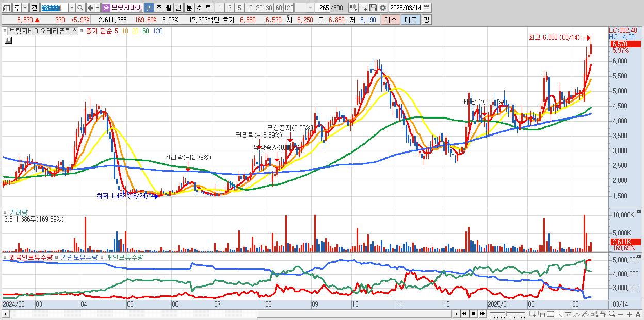Click the save chart floppy icon
Screen dimensions: 644x320
click(x=373, y=8)
